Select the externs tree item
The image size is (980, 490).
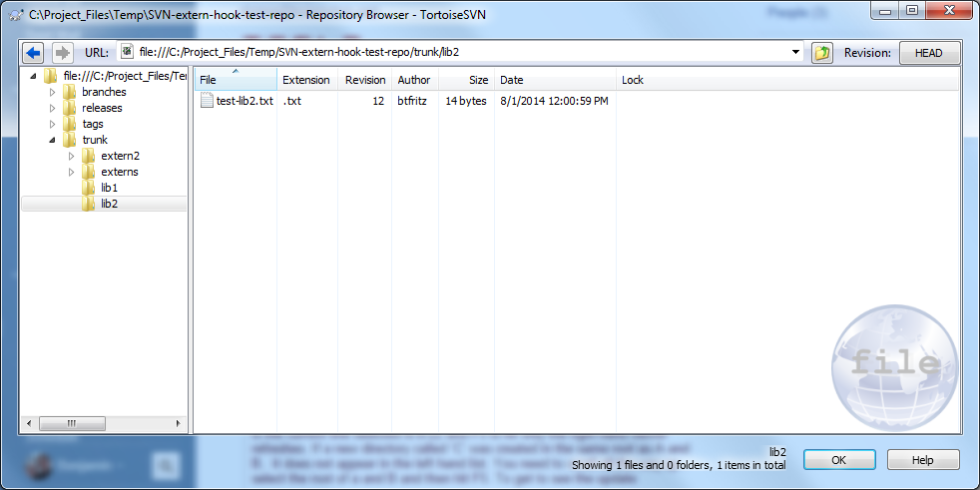tap(120, 172)
